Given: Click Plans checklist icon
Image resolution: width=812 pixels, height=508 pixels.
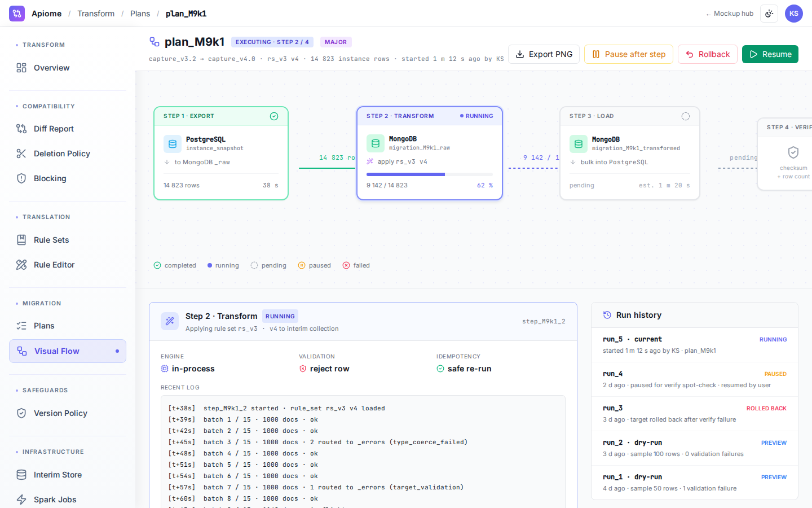Looking at the screenshot, I should pyautogui.click(x=21, y=326).
